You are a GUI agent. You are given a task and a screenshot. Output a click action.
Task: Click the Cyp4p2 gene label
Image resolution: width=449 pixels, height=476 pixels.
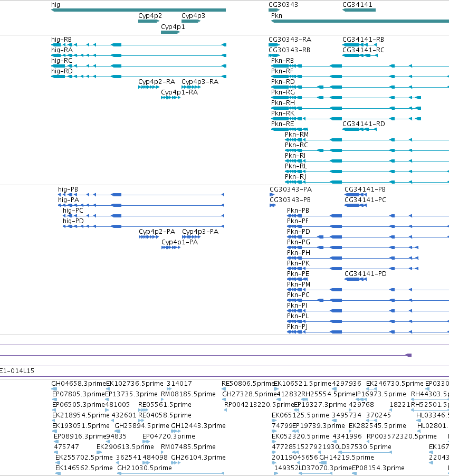tap(150, 16)
